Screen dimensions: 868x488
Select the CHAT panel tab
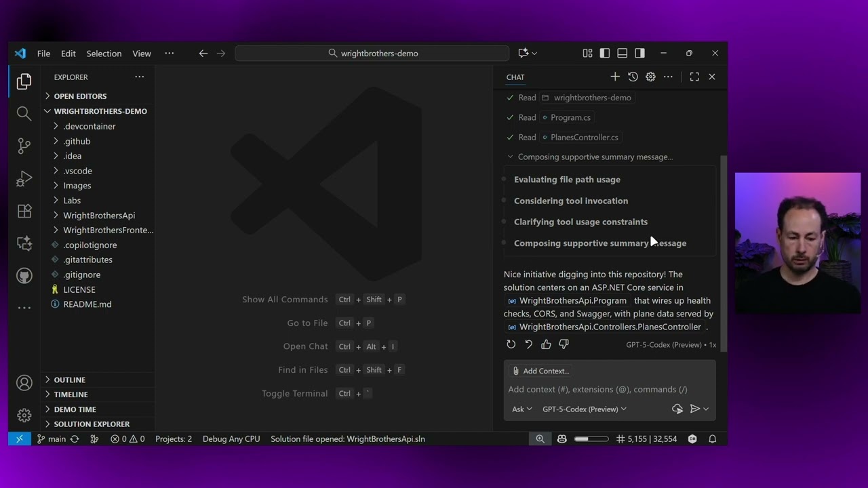point(515,77)
